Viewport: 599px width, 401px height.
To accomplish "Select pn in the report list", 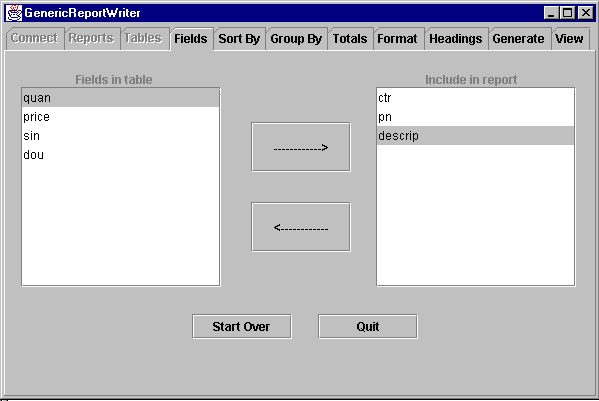I will pos(476,116).
